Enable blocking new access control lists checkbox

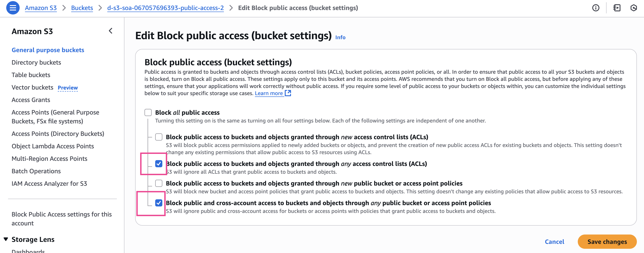click(159, 137)
